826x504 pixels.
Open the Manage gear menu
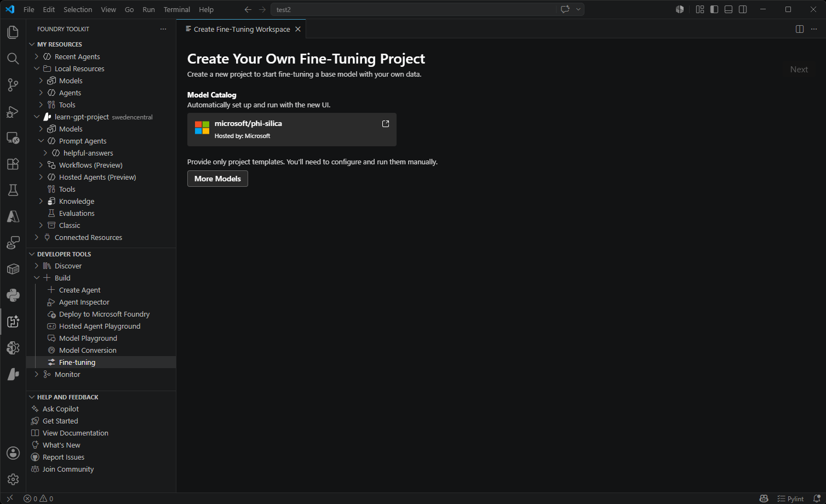pos(13,479)
